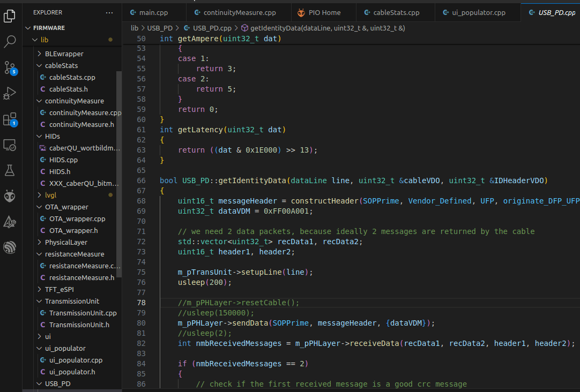Select line number 68 in the editor
The height and width of the screenshot is (392, 580).
(141, 200)
